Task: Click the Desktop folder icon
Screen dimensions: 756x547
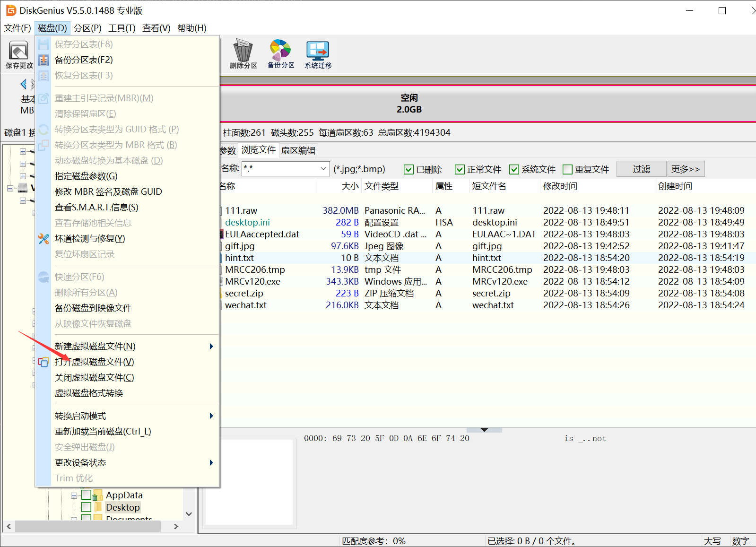Action: point(98,507)
